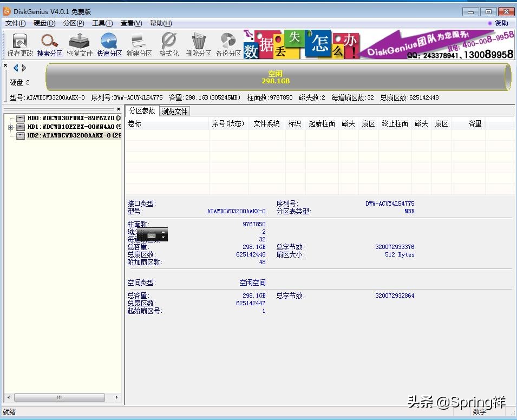517x420 pixels.
Task: Click the Seq (序号(状态)) column header
Action: tap(228, 123)
